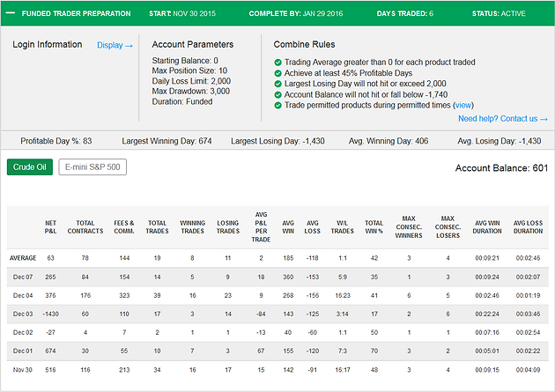Click the NET P&L column header
This screenshot has height=392, width=555.
point(50,227)
